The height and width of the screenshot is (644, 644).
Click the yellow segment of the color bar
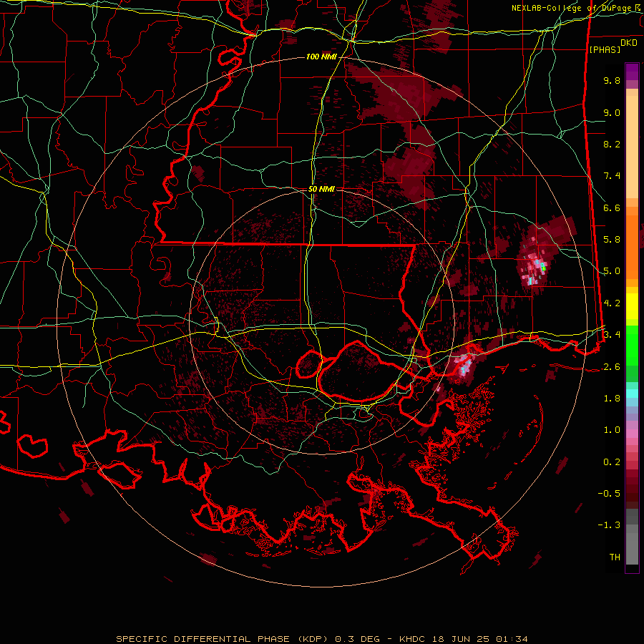tap(632, 306)
